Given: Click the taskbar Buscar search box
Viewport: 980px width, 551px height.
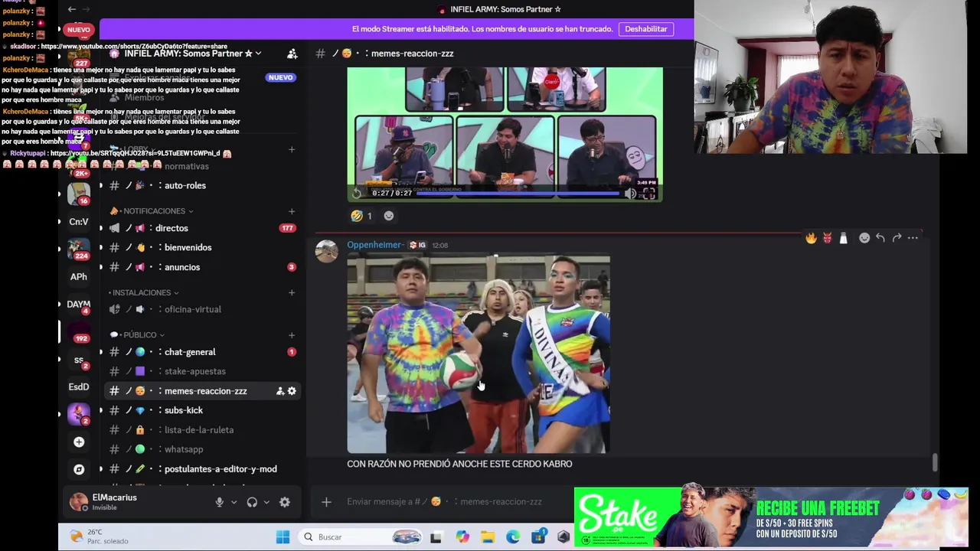Looking at the screenshot, I should [360, 537].
